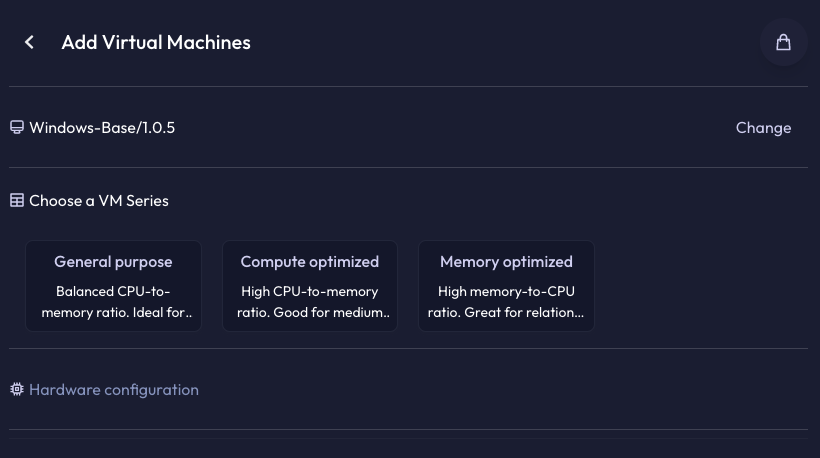Click the Compute optimized card title text
The width and height of the screenshot is (820, 458).
pyautogui.click(x=310, y=261)
